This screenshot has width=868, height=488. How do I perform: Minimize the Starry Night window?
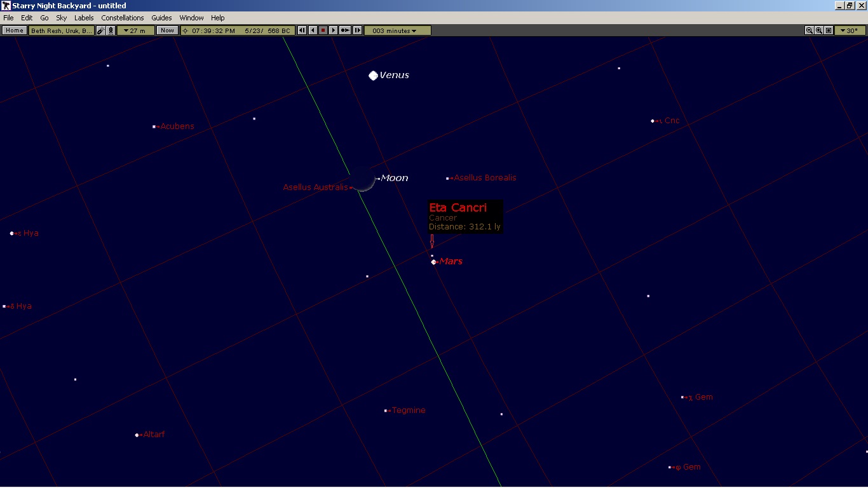coord(839,6)
